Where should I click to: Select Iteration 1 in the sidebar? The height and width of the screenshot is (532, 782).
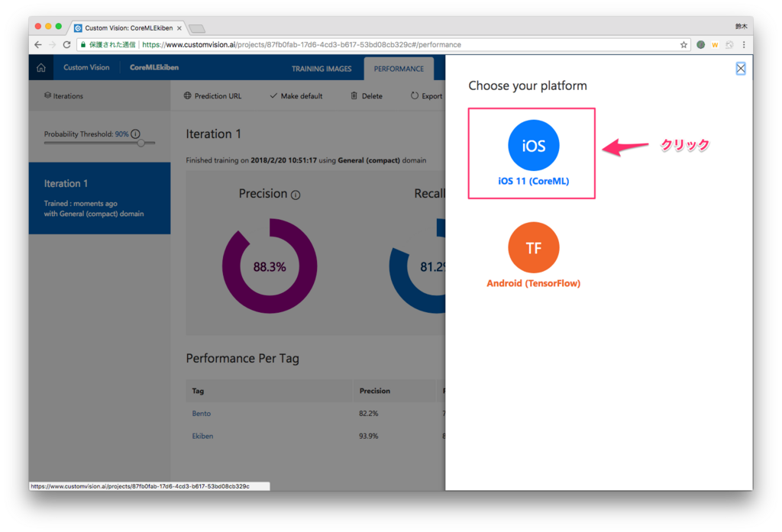point(100,198)
